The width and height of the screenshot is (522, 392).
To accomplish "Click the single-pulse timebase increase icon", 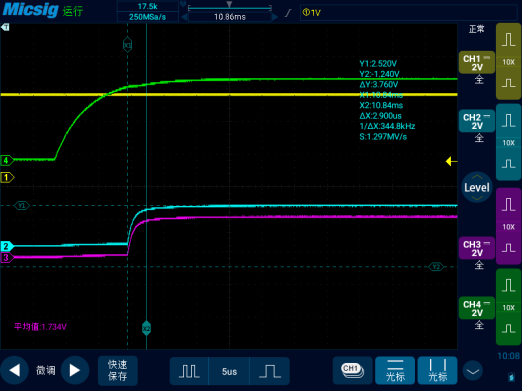I will pos(269,371).
